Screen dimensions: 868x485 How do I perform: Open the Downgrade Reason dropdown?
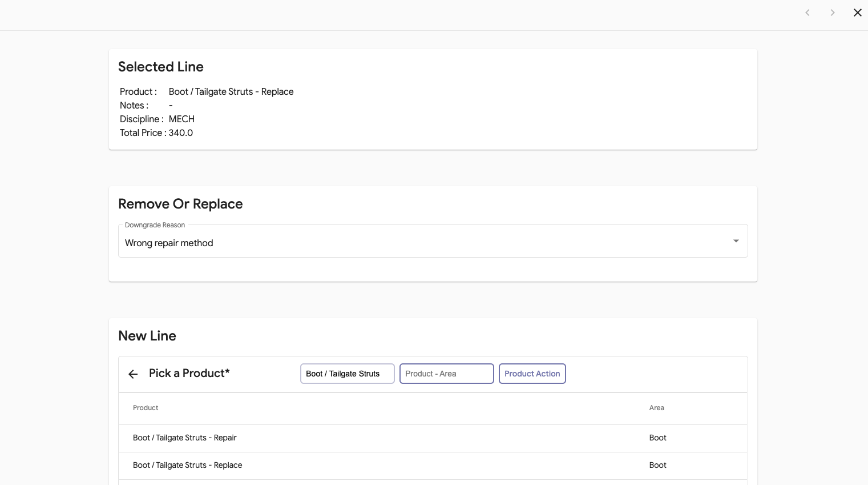[433, 241]
